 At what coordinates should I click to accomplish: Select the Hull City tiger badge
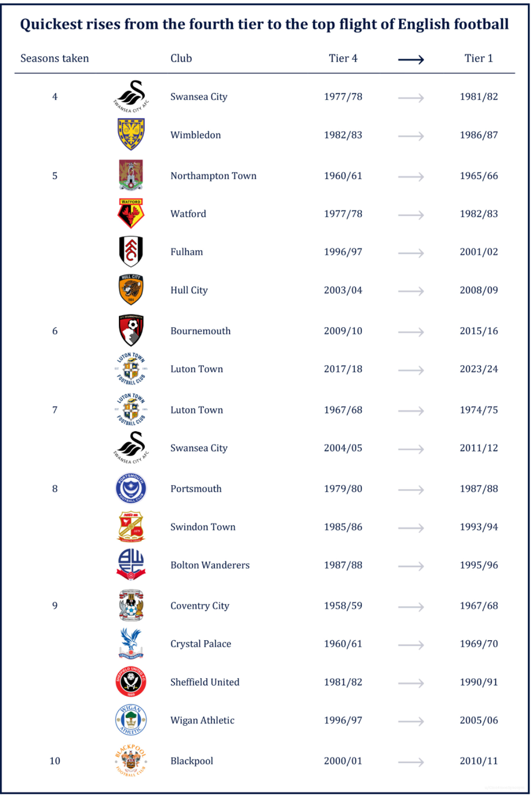[x=131, y=290]
